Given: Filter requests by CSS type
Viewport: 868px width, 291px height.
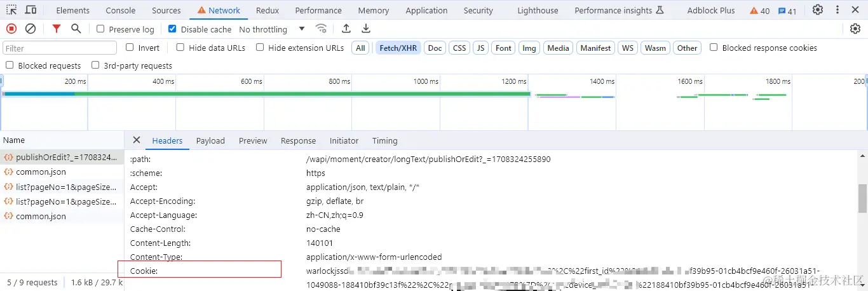Looking at the screenshot, I should coord(459,48).
